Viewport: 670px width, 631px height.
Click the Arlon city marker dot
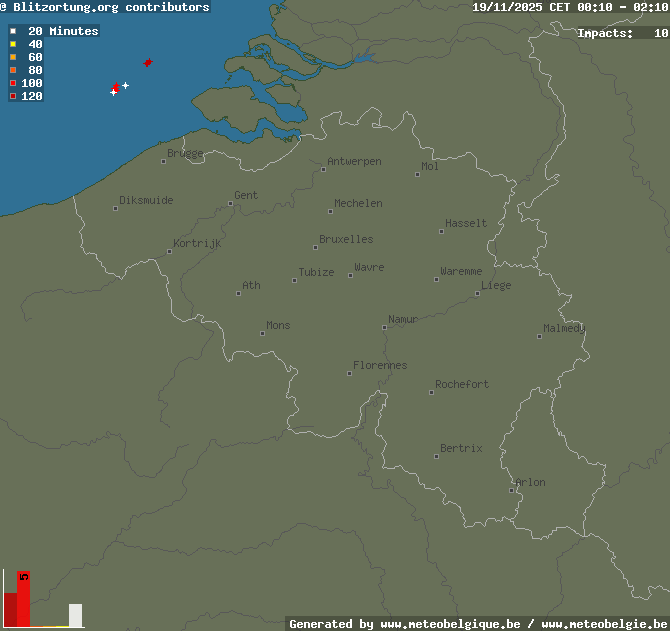pyautogui.click(x=512, y=490)
